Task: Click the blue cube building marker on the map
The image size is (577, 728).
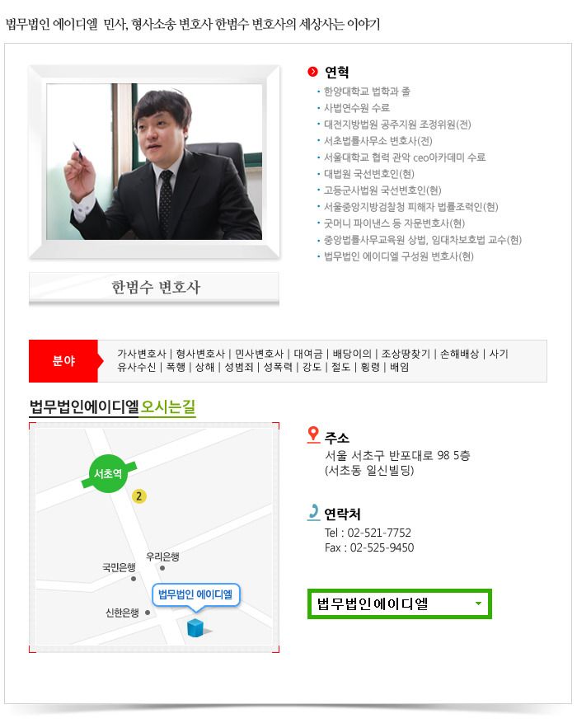Action: (196, 627)
